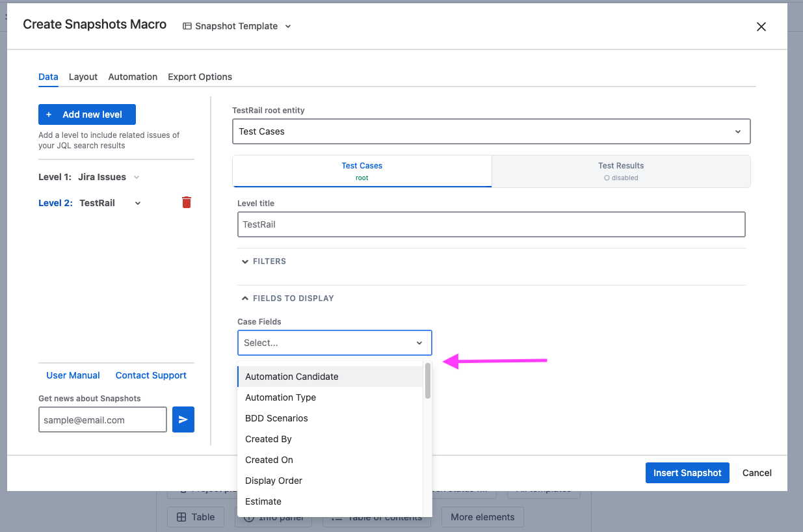The image size is (803, 532).
Task: Choose Created On option
Action: tap(330, 460)
